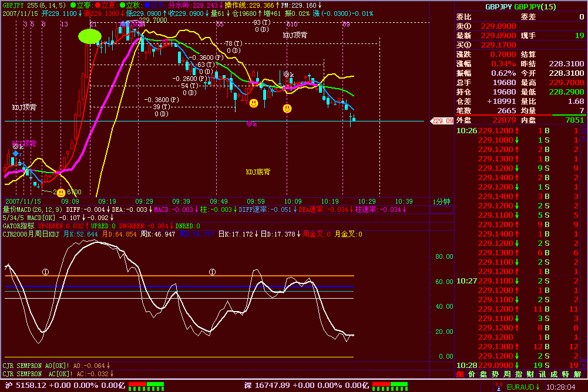Image resolution: width=588 pixels, height=392 pixels.
Task: Click the blue diamond marker at chart left
Action: [x=16, y=153]
